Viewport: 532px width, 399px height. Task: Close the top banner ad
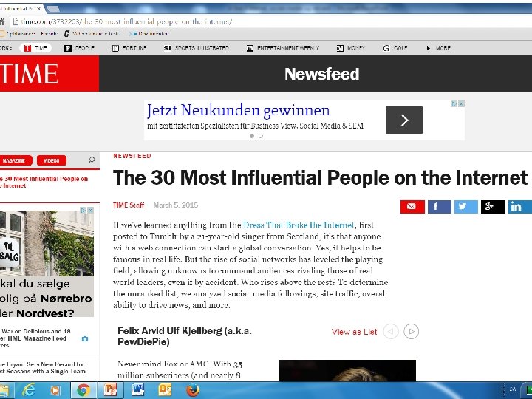(461, 104)
